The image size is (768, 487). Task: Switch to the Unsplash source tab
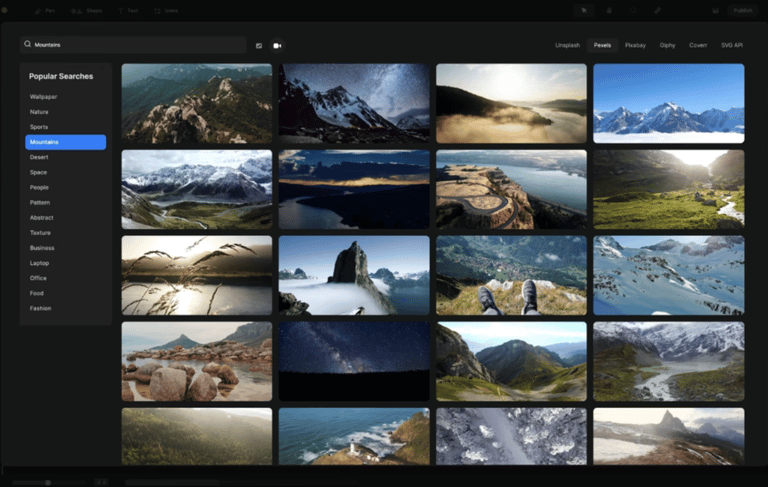[x=567, y=45]
